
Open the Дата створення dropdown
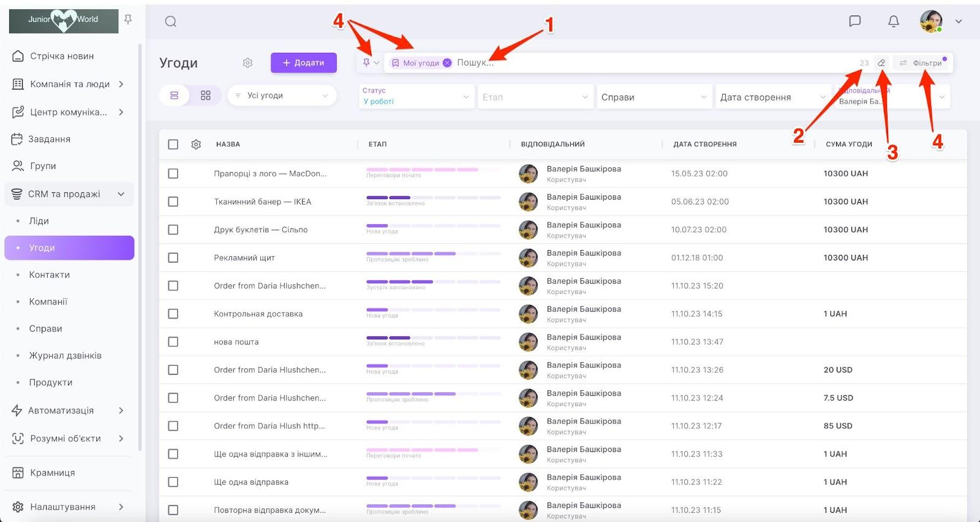tap(772, 97)
